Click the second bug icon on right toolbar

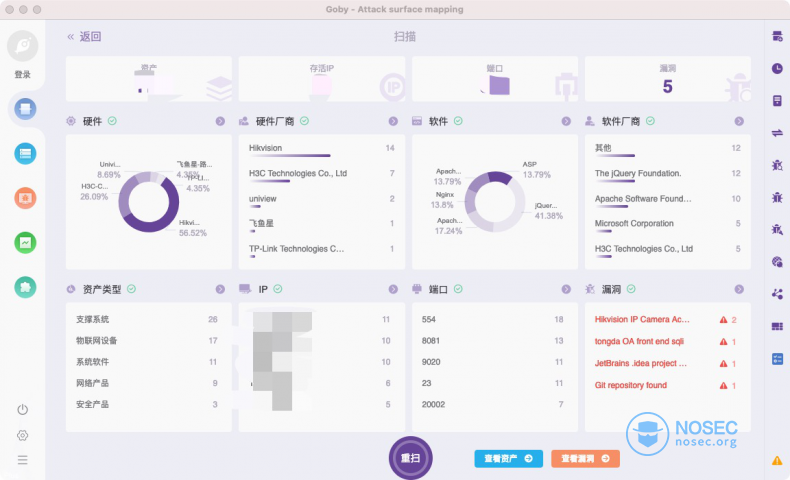[x=777, y=197]
